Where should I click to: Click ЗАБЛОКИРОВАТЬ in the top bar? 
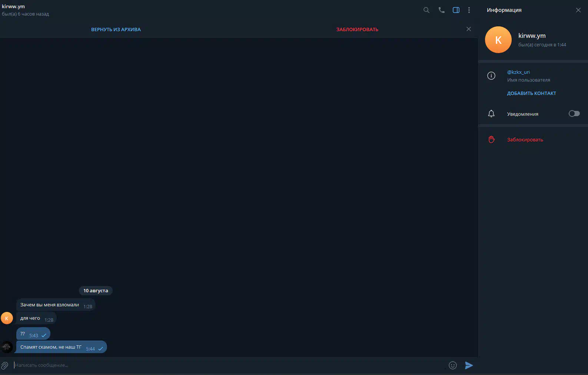point(357,30)
